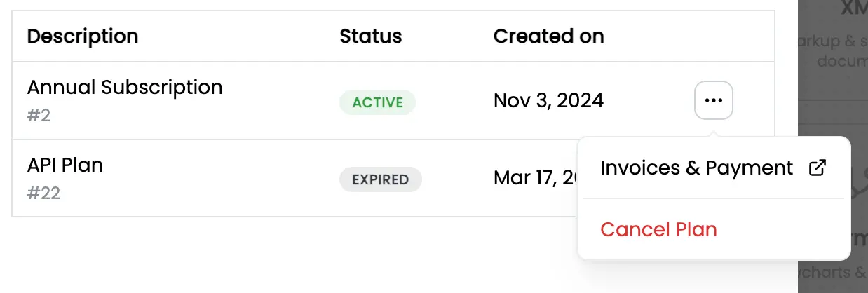Click the Description column header
Screen dimensions: 868x293
[x=83, y=36]
